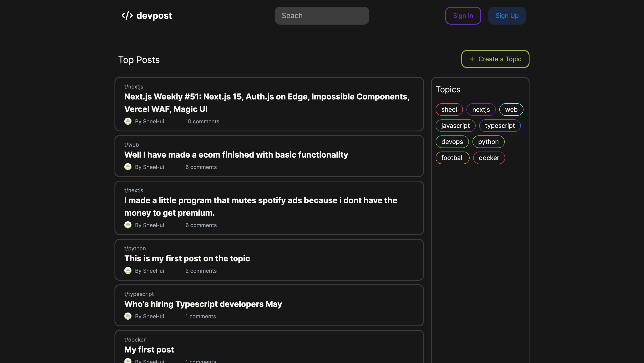Click into the Seach input field
644x363 pixels.
(322, 15)
